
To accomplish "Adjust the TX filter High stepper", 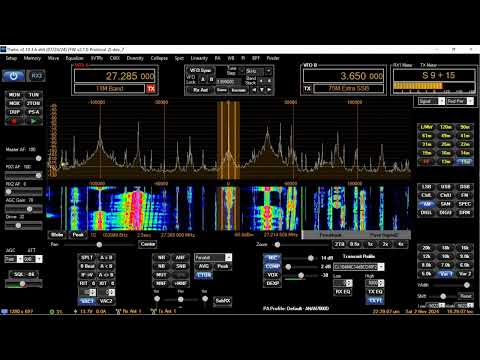I will click(375, 283).
